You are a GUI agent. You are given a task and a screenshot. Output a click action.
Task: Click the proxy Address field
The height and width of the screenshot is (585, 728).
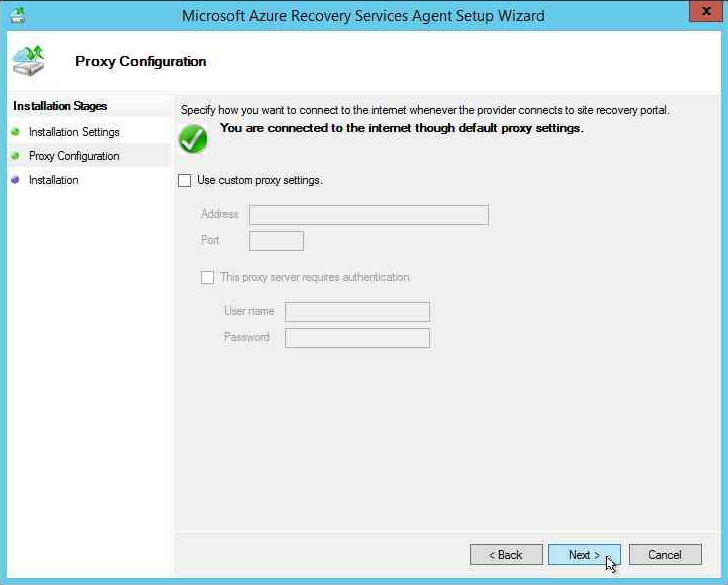pyautogui.click(x=369, y=214)
